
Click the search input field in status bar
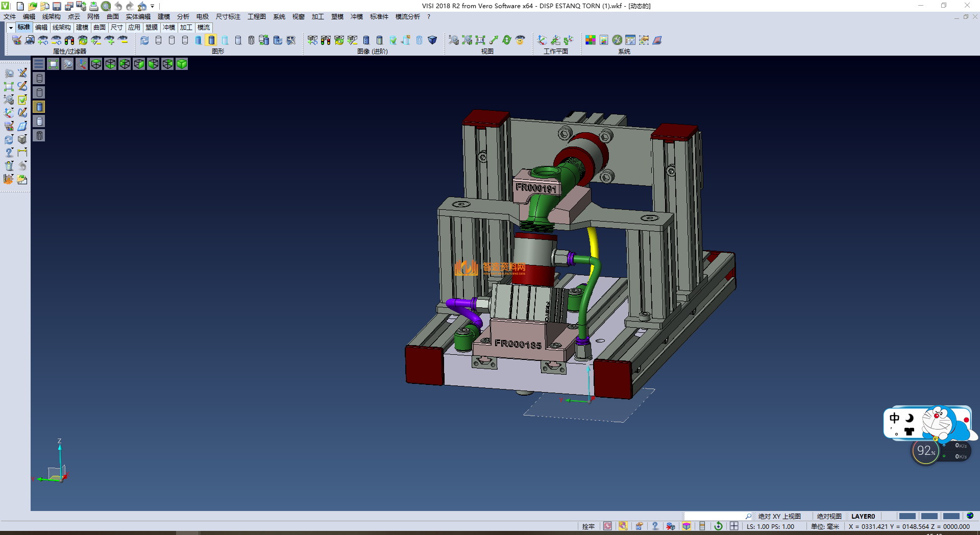(x=715, y=516)
